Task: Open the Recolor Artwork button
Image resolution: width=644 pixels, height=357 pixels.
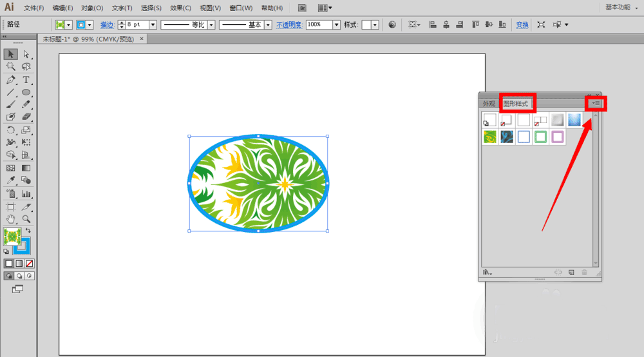Action: tap(392, 24)
